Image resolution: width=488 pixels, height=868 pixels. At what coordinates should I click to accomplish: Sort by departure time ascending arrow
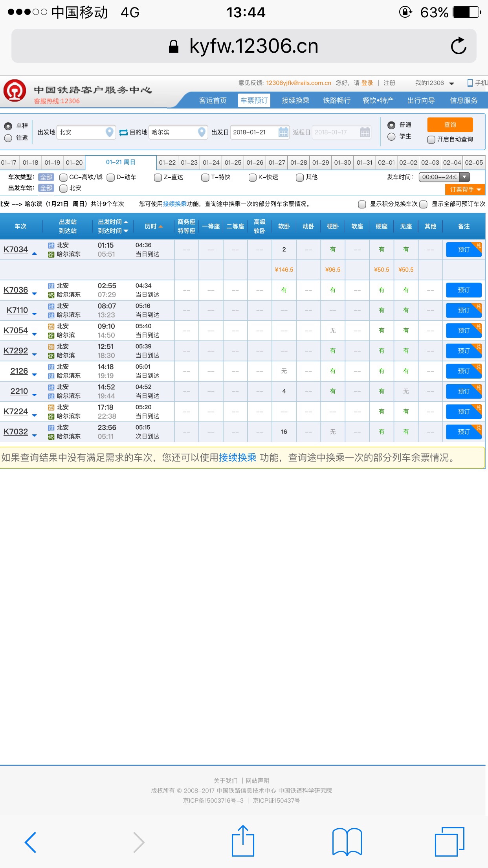click(126, 222)
